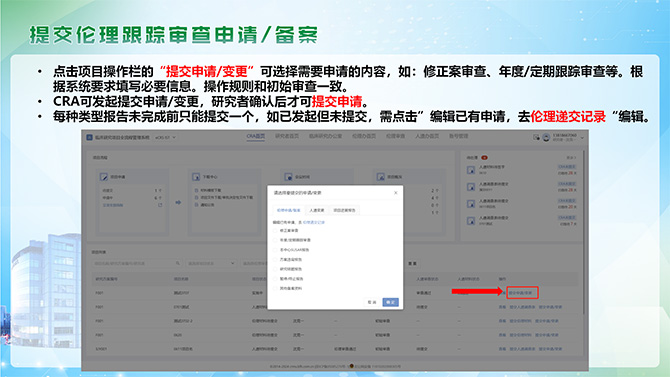Screen dimensions: 670x377
Task: Click the magnifier icon in project search box
Action: point(178,263)
